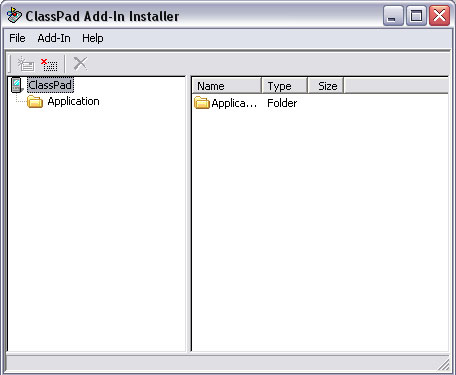Select the ClassPad root tree node

[50, 85]
